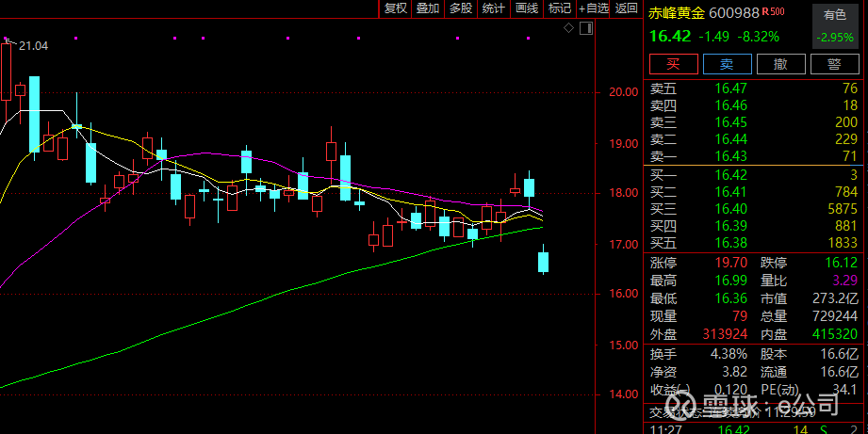
Task: Click the 卖三 price 16.45
Action: 730,122
